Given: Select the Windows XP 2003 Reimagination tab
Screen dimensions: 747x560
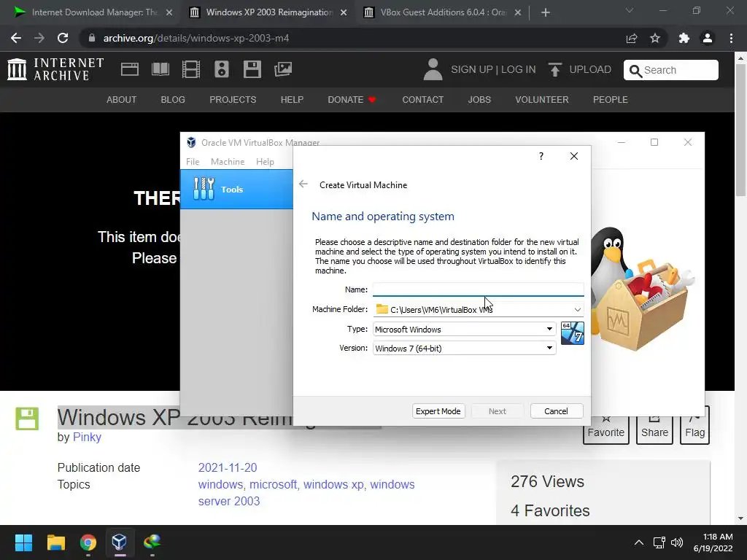Looking at the screenshot, I should pos(269,12).
